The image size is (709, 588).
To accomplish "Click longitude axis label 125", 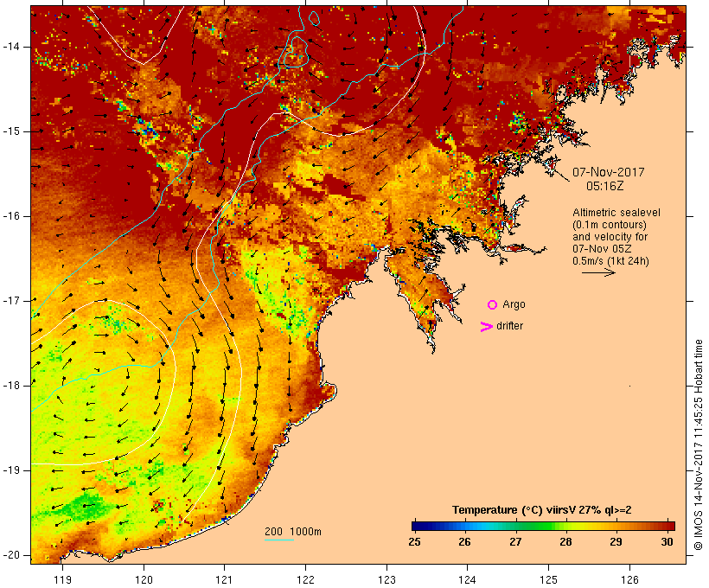I will point(549,580).
